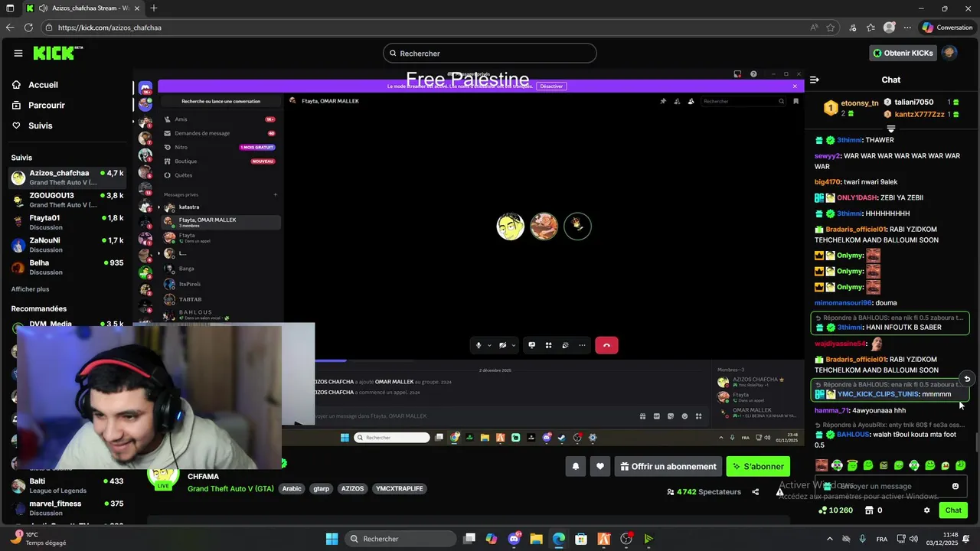Open the Belha channel
This screenshot has height=551, width=980.
coord(67,267)
